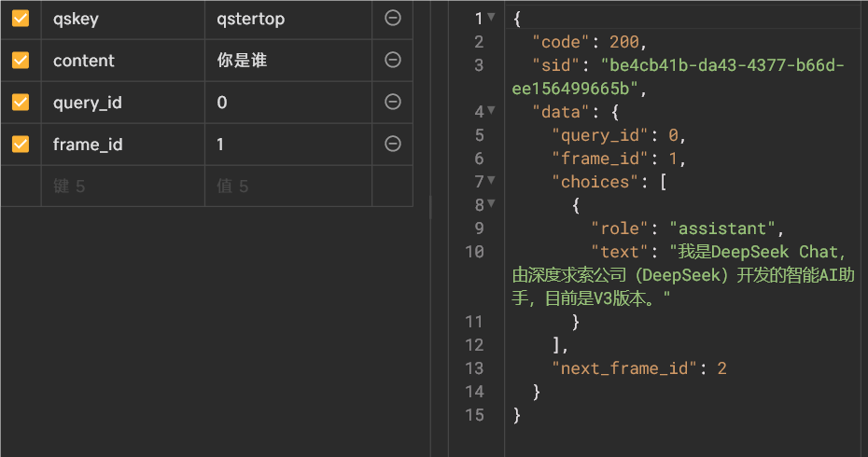Collapse the "data" object at line 4
Image resolution: width=868 pixels, height=457 pixels.
[491, 111]
